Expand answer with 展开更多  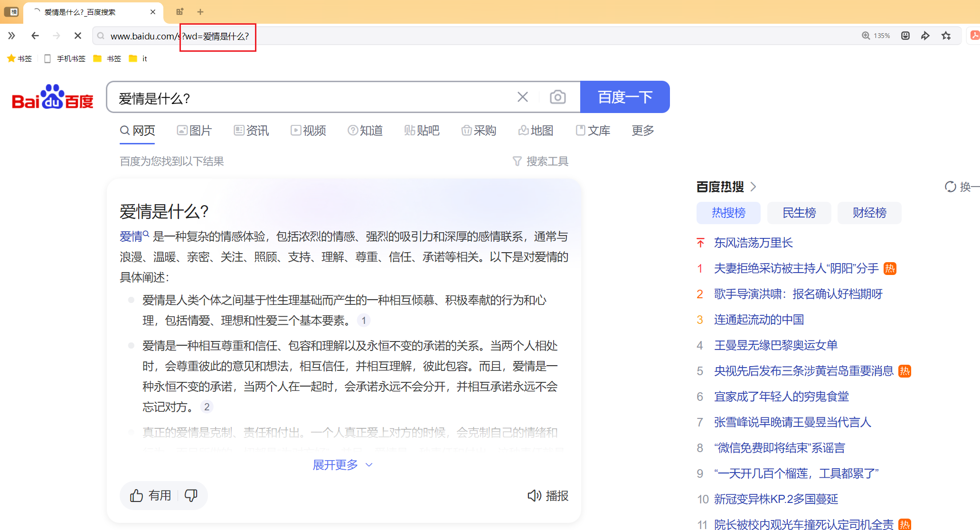(343, 464)
